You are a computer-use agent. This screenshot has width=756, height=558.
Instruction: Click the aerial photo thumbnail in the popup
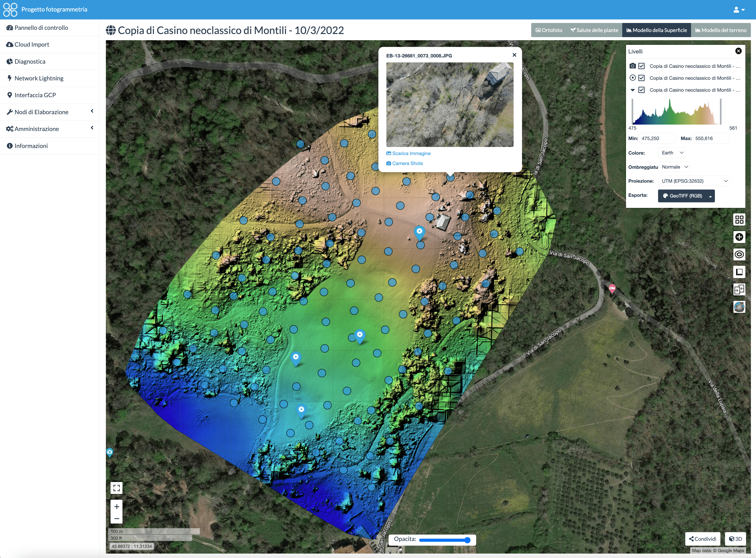[450, 105]
